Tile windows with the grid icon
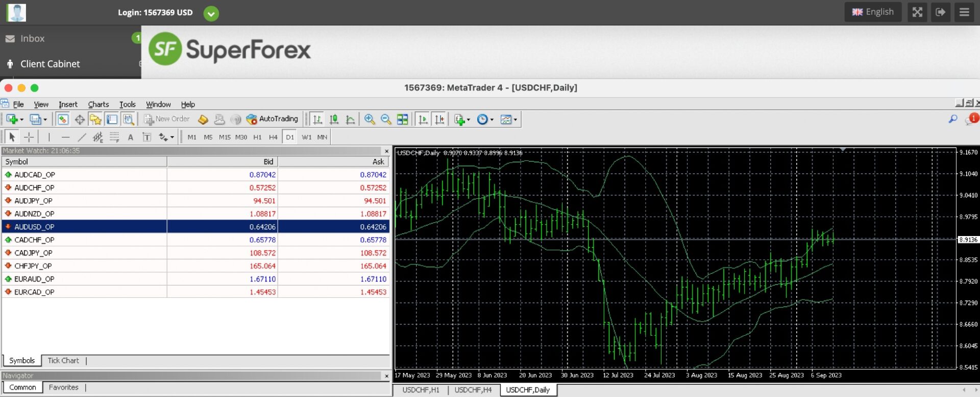This screenshot has height=397, width=980. [x=403, y=120]
